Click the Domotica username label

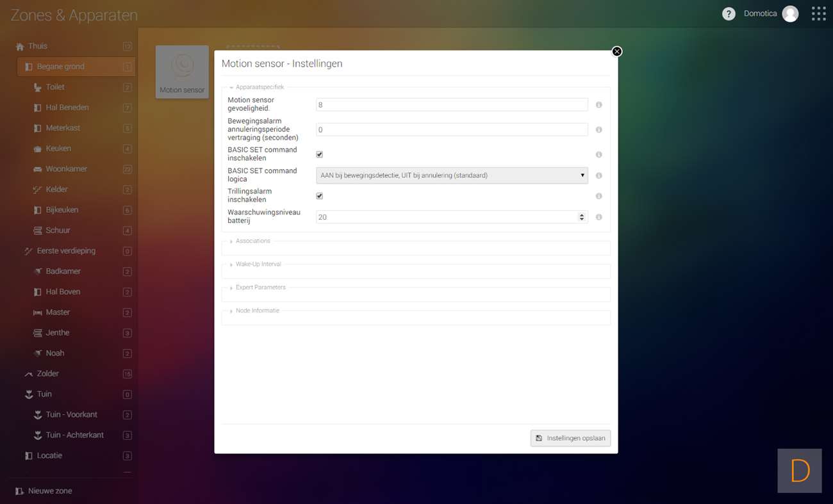coord(760,13)
